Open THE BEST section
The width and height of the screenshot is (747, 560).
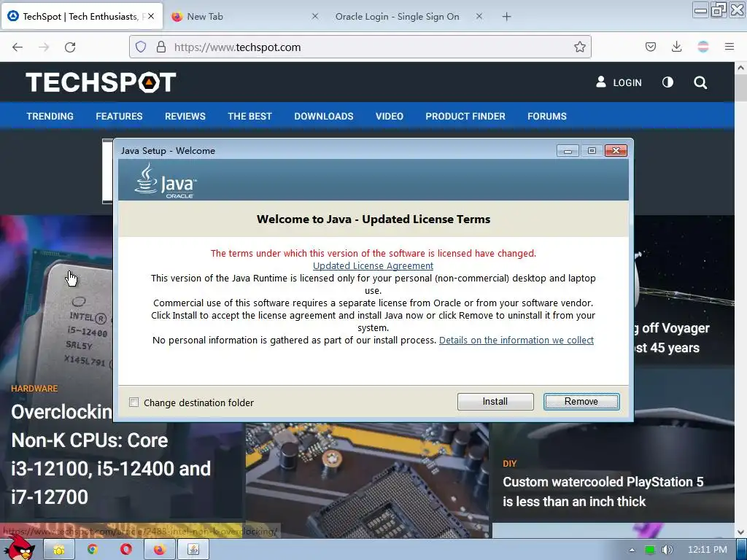tap(249, 116)
